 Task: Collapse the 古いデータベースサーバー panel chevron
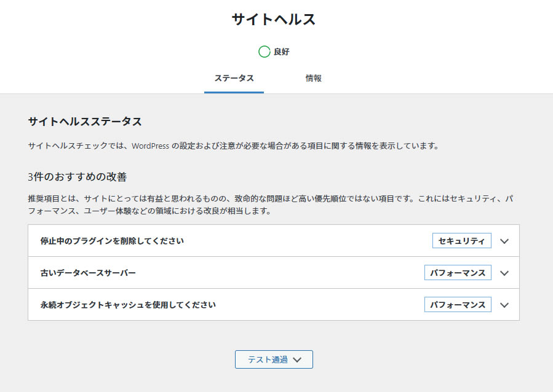[x=504, y=273]
